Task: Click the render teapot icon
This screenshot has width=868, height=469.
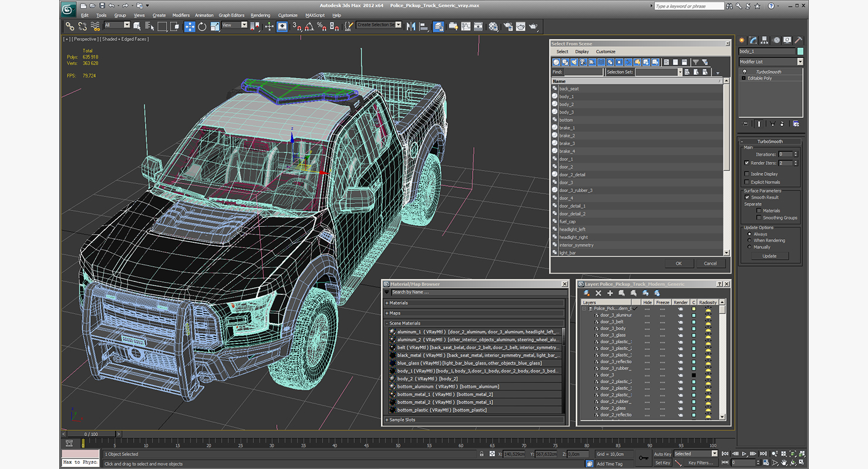Action: pos(533,26)
